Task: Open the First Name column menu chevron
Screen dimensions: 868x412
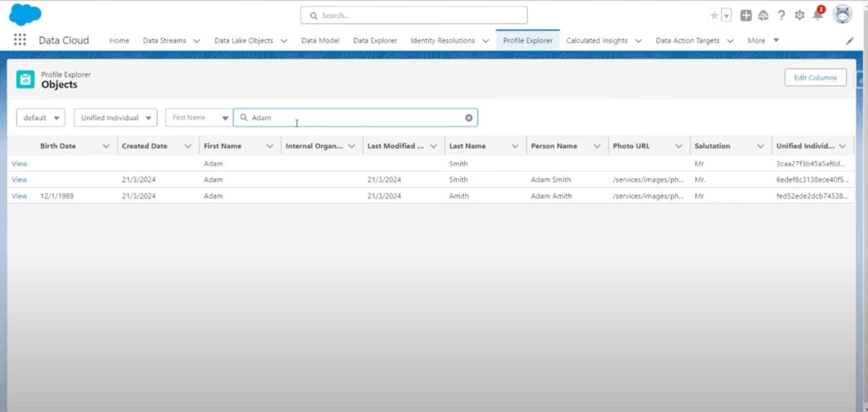Action: point(270,146)
